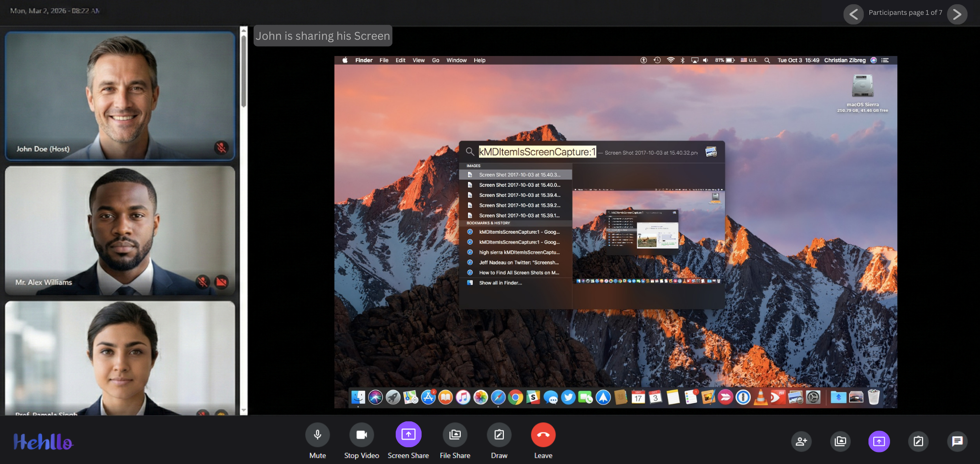Go to previous participants page
Viewport: 980px width, 464px height.
pyautogui.click(x=854, y=14)
